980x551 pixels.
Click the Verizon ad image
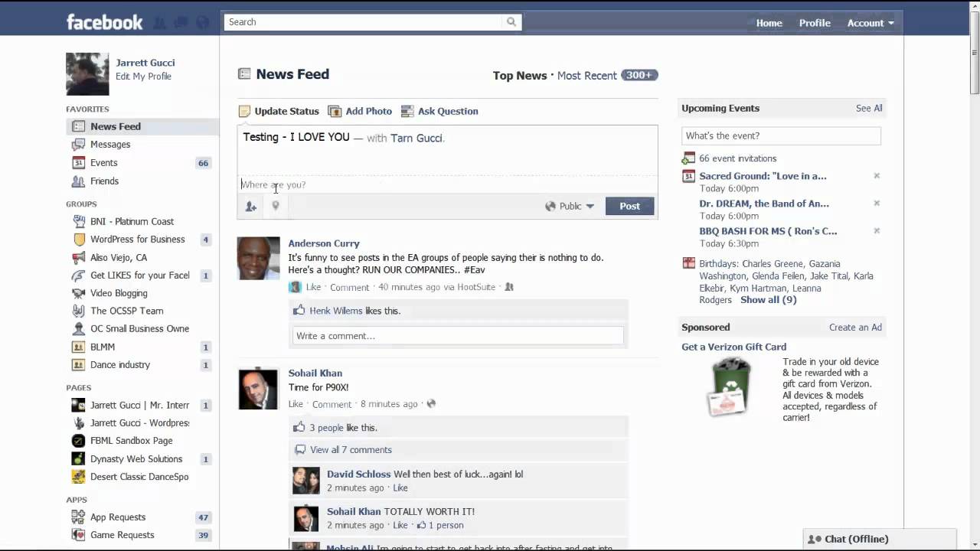pyautogui.click(x=728, y=387)
